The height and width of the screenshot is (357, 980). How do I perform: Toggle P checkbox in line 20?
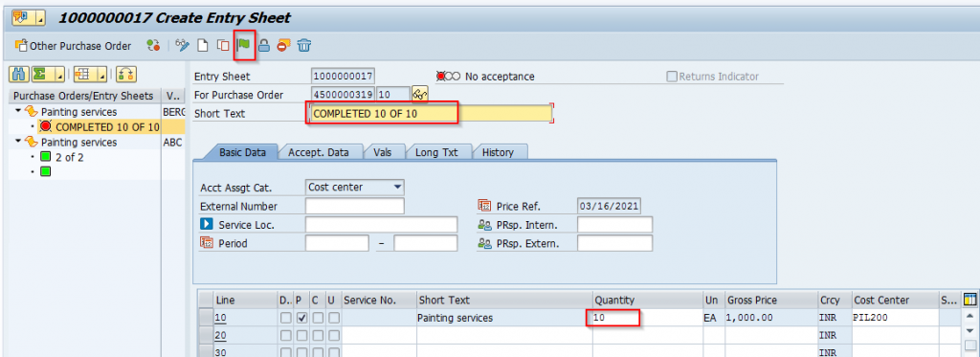(301, 336)
